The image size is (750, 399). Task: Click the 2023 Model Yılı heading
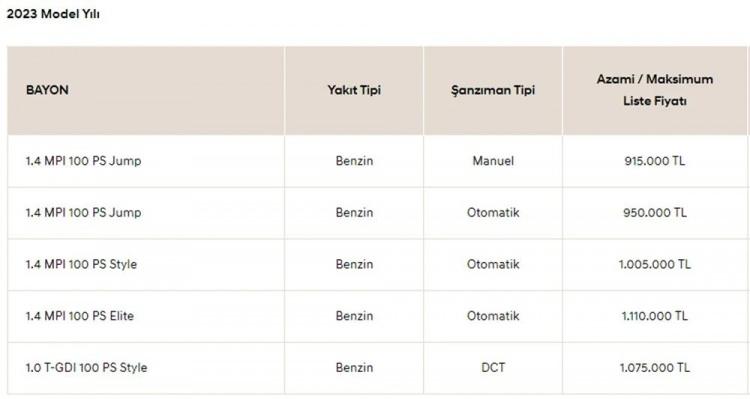53,14
